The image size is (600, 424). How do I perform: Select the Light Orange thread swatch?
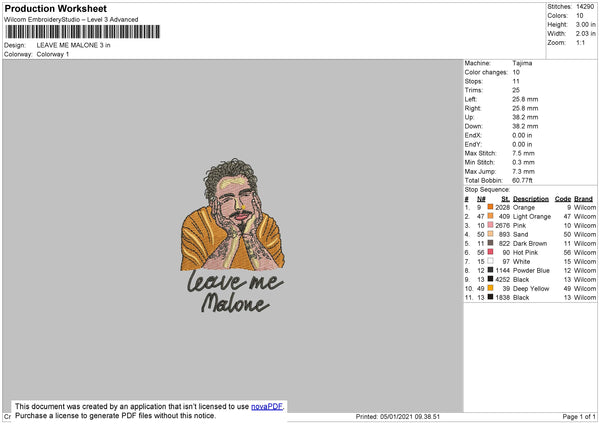[490, 216]
